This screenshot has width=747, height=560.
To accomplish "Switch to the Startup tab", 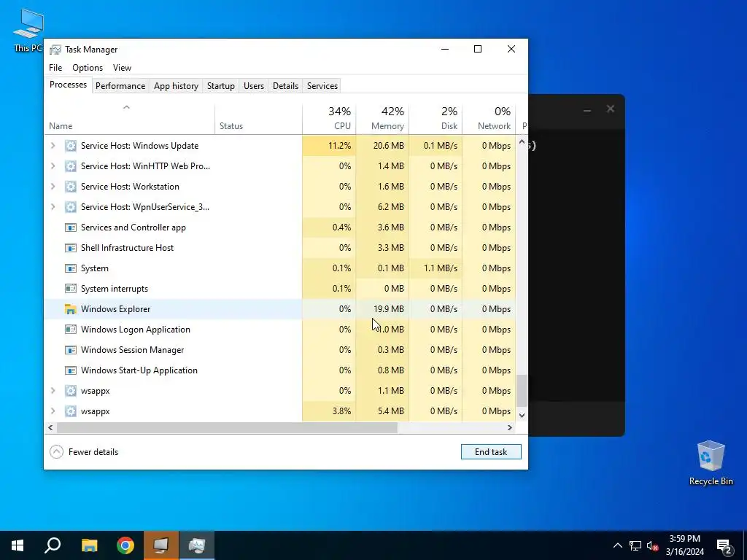I will pos(220,86).
